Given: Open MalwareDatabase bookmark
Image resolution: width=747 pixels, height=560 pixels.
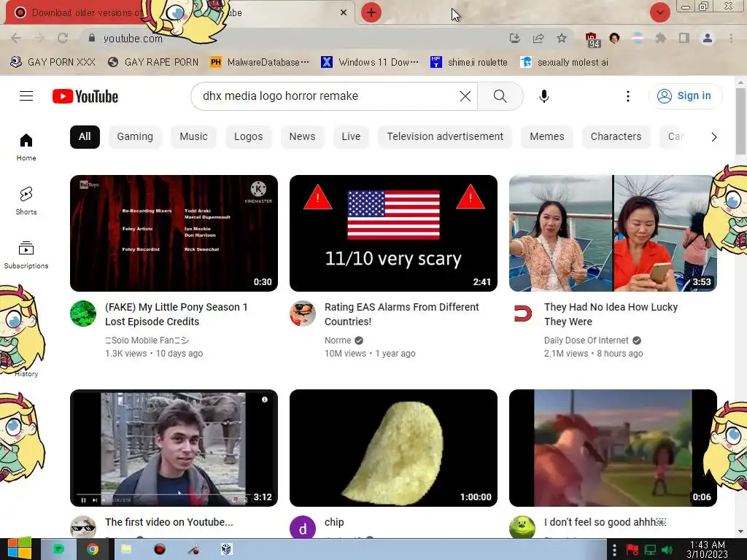Looking at the screenshot, I should click(260, 62).
